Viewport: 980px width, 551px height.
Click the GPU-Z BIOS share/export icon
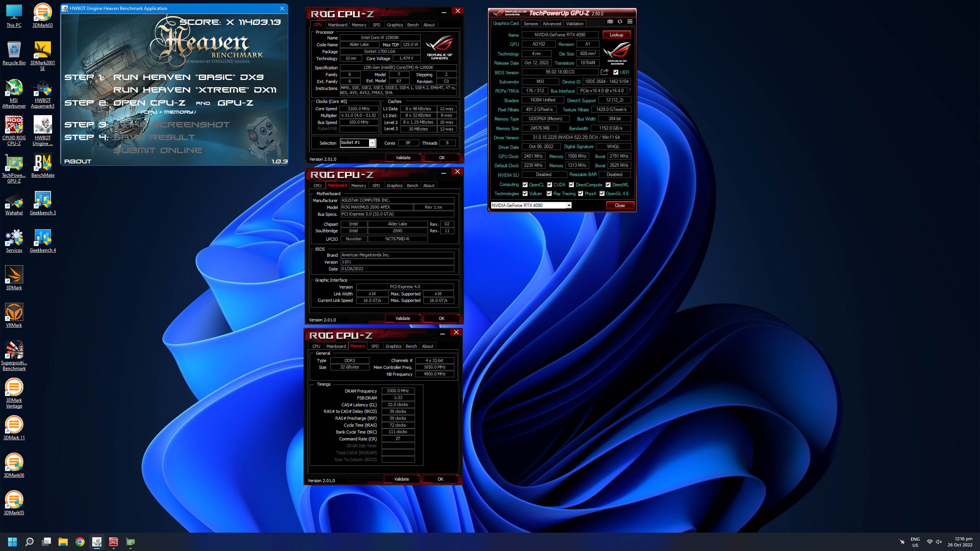click(604, 72)
